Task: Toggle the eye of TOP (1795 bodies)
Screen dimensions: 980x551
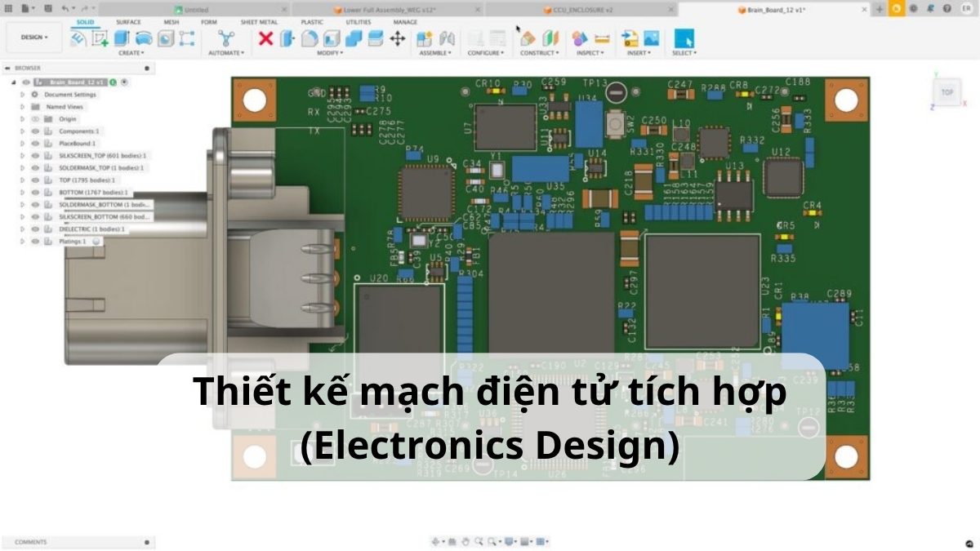Action: pyautogui.click(x=35, y=180)
